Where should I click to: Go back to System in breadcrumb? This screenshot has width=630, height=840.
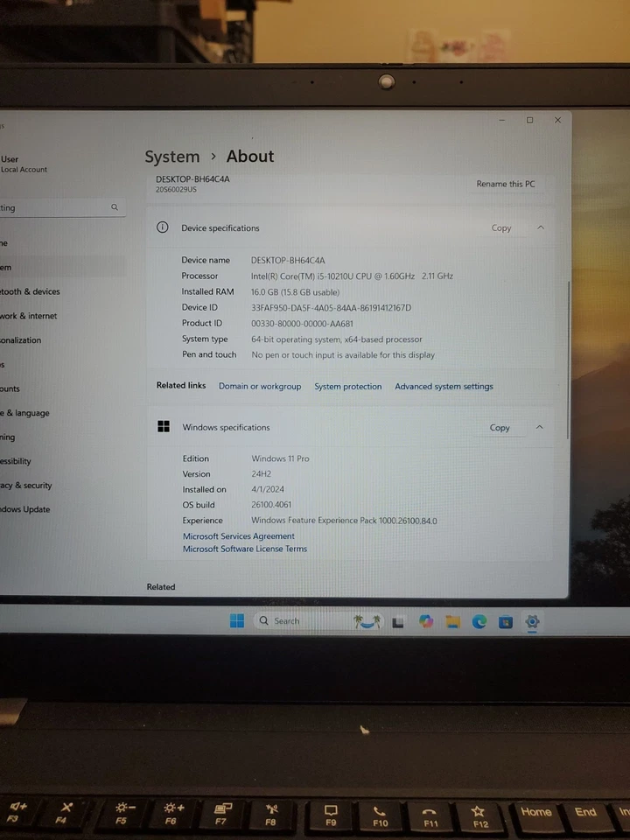pos(172,157)
